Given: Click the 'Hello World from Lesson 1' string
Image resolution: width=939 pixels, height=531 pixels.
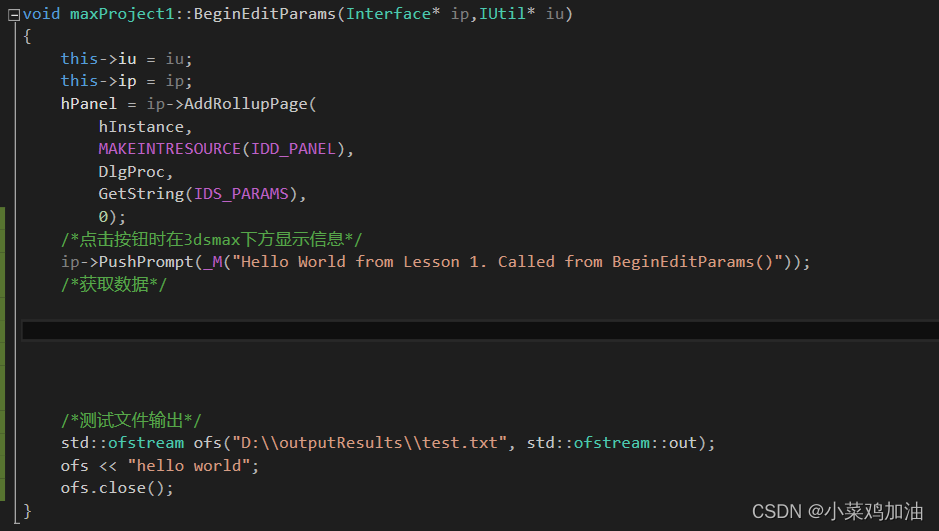Looking at the screenshot, I should [508, 262].
